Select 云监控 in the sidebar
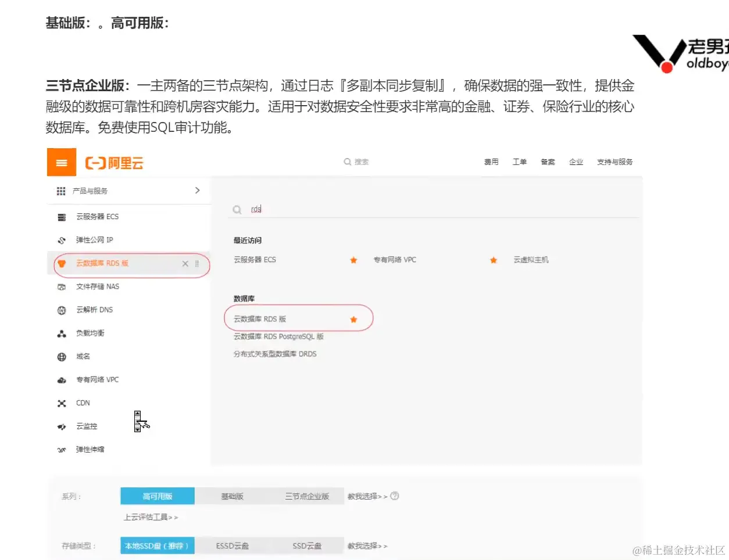The image size is (729, 560). (x=87, y=426)
